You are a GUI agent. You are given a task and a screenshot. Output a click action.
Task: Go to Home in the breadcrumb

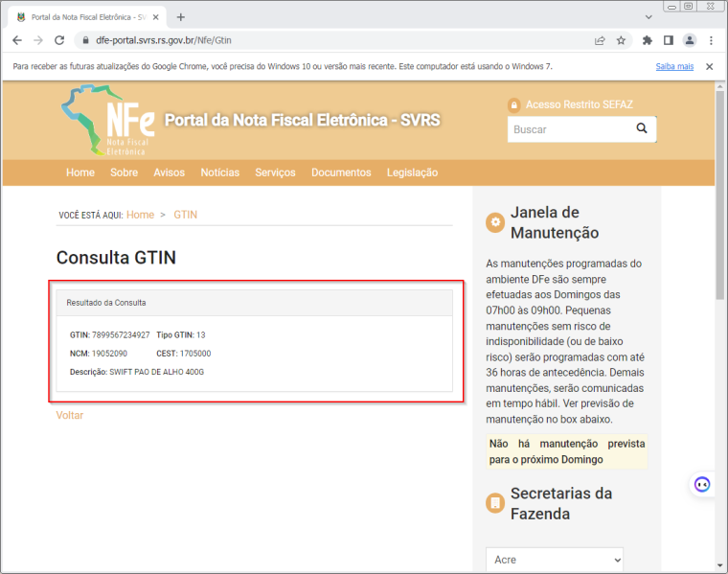[x=140, y=215]
